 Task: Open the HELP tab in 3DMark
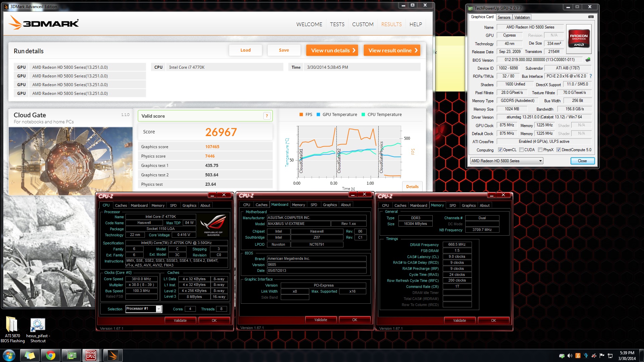(416, 24)
